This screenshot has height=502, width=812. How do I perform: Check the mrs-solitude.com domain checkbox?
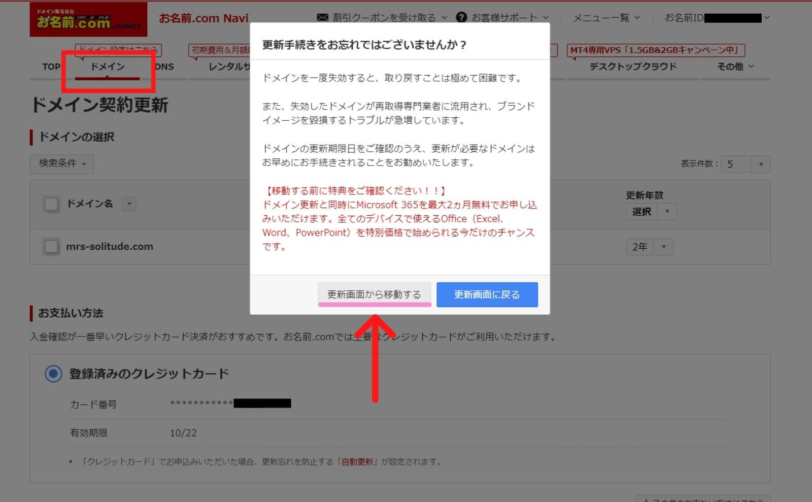click(52, 247)
